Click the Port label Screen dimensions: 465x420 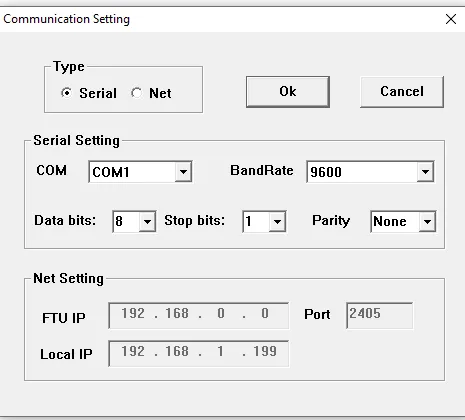click(317, 314)
